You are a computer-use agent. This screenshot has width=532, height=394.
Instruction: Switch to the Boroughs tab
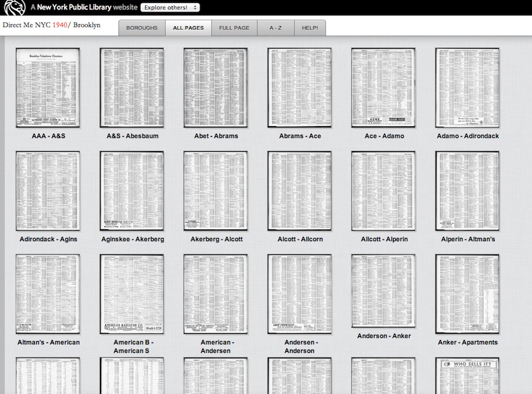(142, 28)
